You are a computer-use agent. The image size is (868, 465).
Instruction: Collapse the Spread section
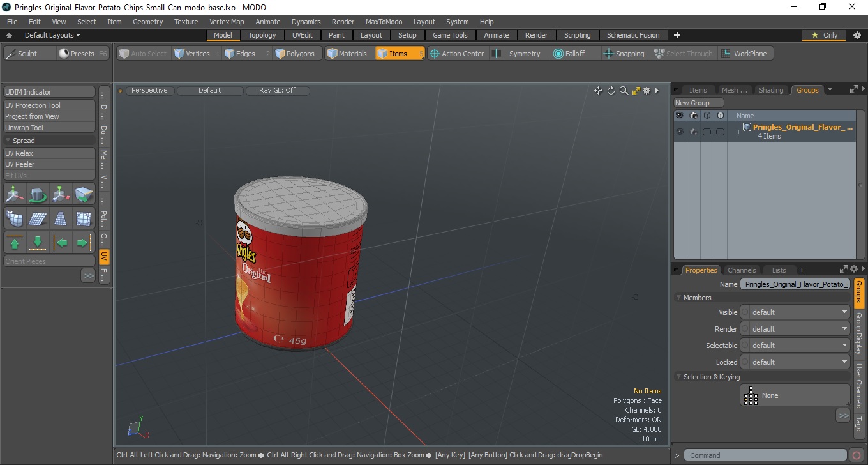(x=8, y=141)
